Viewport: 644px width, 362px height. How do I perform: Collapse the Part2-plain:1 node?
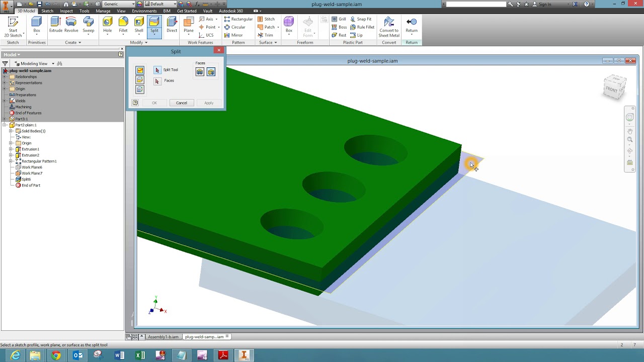[x=5, y=125]
